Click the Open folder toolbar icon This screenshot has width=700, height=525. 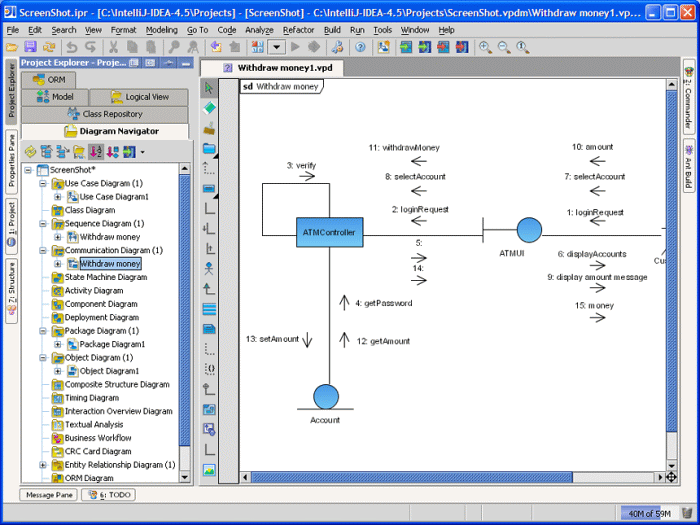point(12,47)
